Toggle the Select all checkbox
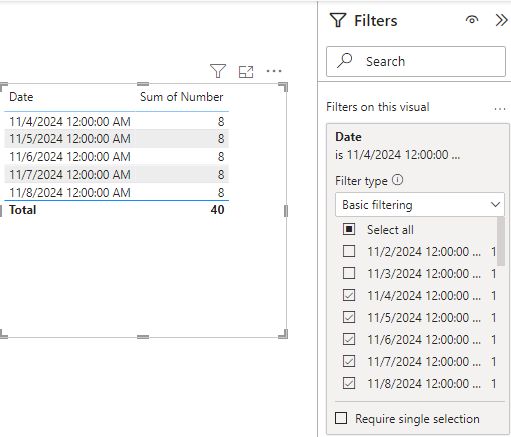Viewport: 511px width, 437px height. [x=349, y=229]
